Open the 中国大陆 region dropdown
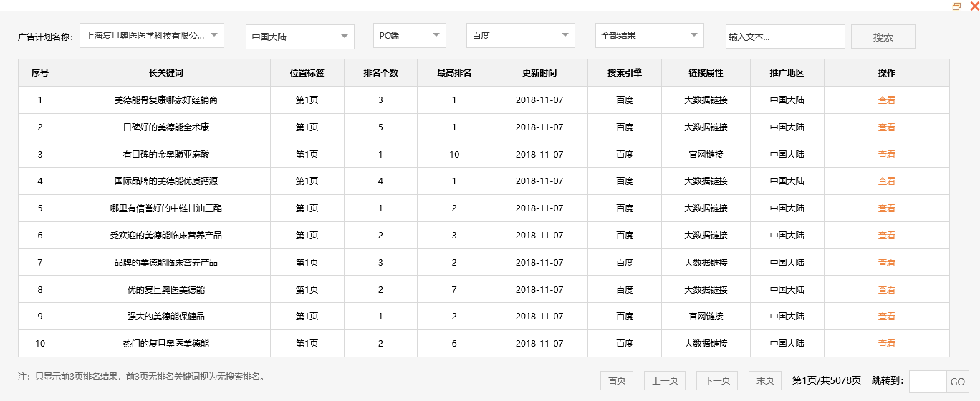This screenshot has height=401, width=980. tap(300, 37)
